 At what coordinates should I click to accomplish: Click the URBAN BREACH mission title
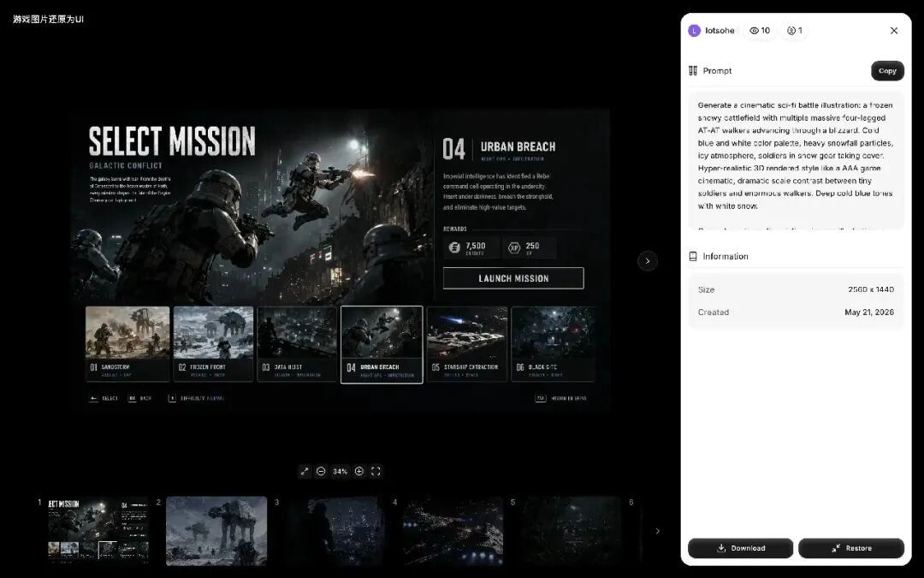(x=518, y=147)
